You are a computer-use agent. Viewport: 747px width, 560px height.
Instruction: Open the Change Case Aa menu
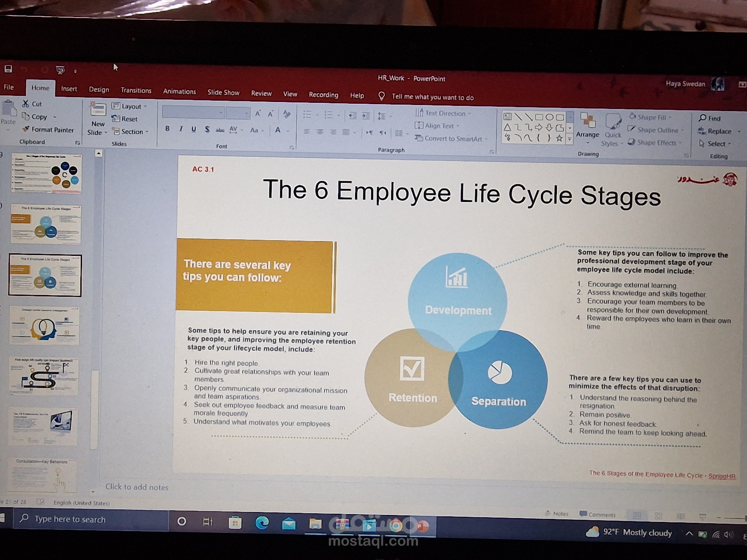[x=257, y=130]
